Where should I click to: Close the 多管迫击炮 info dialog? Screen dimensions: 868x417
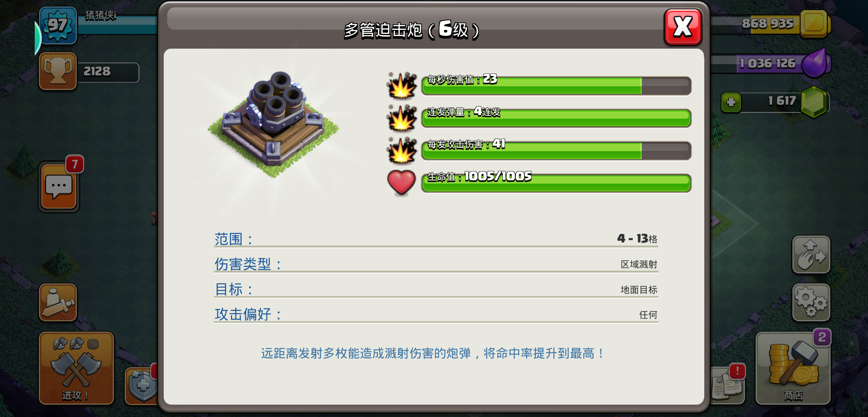coord(683,27)
